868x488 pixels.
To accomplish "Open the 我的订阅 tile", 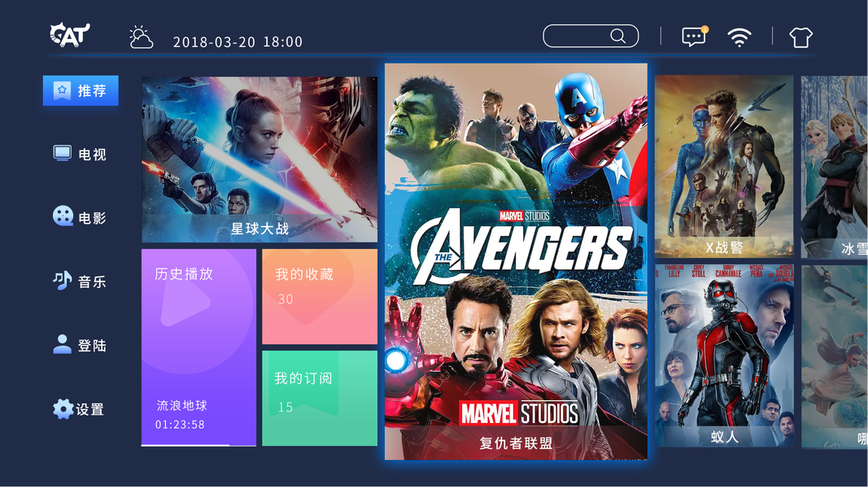I will (320, 399).
